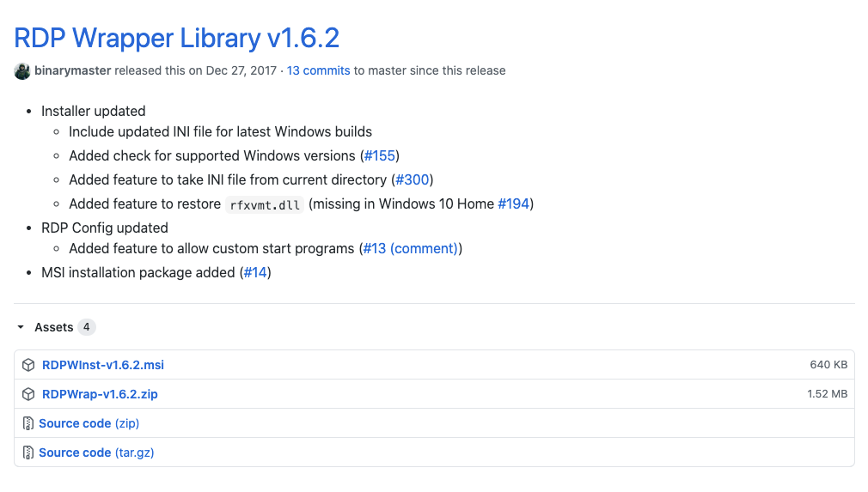Download RDPWInst-v1.6.2.msi installer
Image resolution: width=868 pixels, height=492 pixels.
(103, 365)
